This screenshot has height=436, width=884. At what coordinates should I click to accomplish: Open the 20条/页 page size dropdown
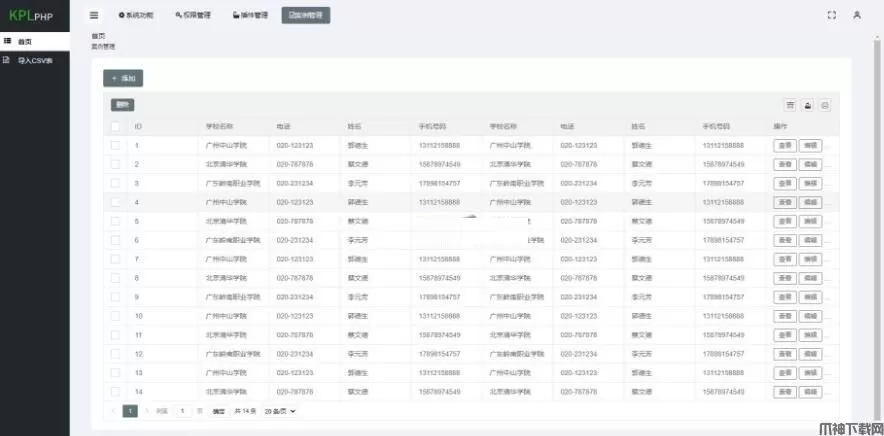coord(280,411)
